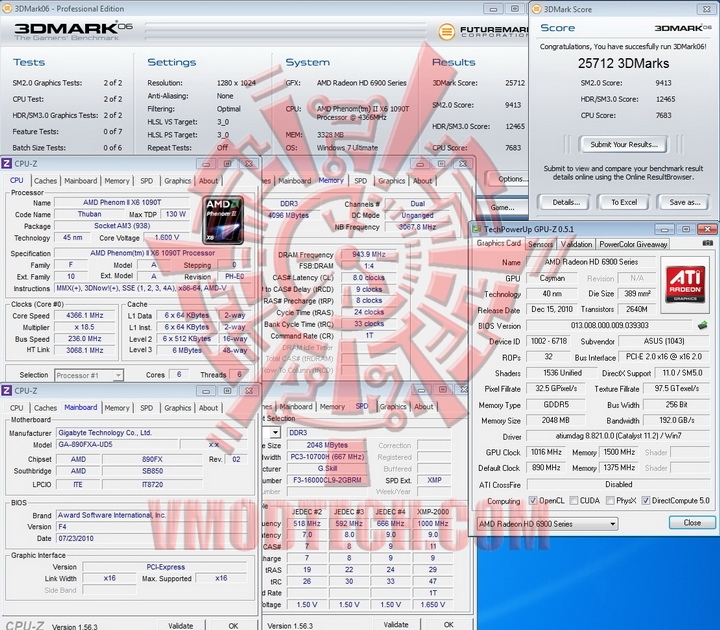Click the CPU-Z icon in top CPU-Z title bar
The width and height of the screenshot is (720, 630).
pyautogui.click(x=6, y=163)
